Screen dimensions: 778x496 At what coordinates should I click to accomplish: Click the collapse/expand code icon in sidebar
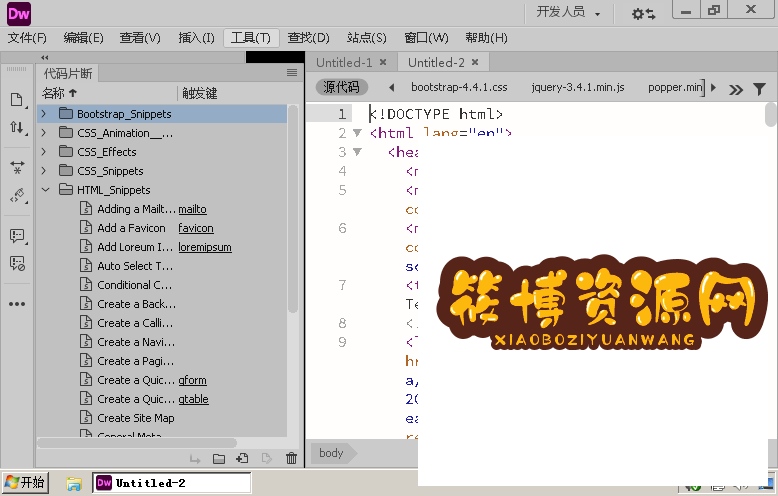[17, 167]
